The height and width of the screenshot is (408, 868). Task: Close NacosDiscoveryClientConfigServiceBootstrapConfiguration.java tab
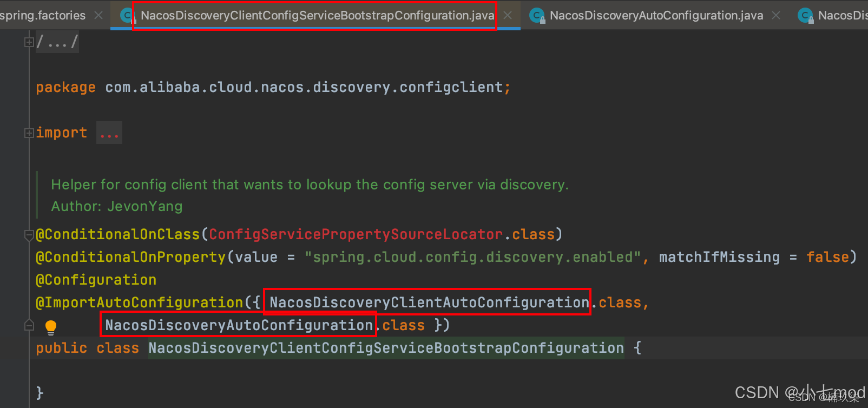(x=508, y=15)
